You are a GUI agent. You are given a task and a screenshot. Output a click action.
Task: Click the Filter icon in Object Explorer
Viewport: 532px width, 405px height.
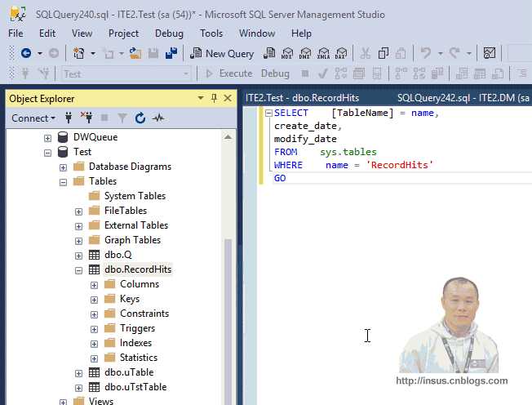[x=122, y=118]
